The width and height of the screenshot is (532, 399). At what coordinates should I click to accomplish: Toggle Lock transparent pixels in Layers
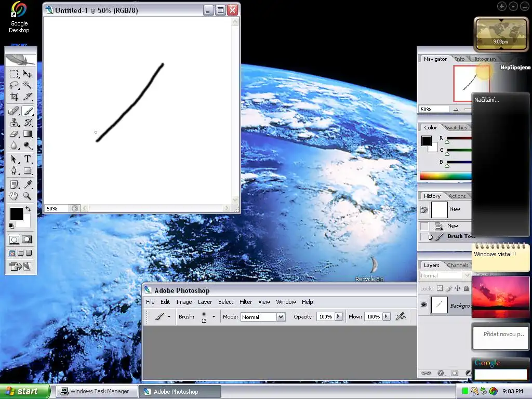[x=440, y=288]
